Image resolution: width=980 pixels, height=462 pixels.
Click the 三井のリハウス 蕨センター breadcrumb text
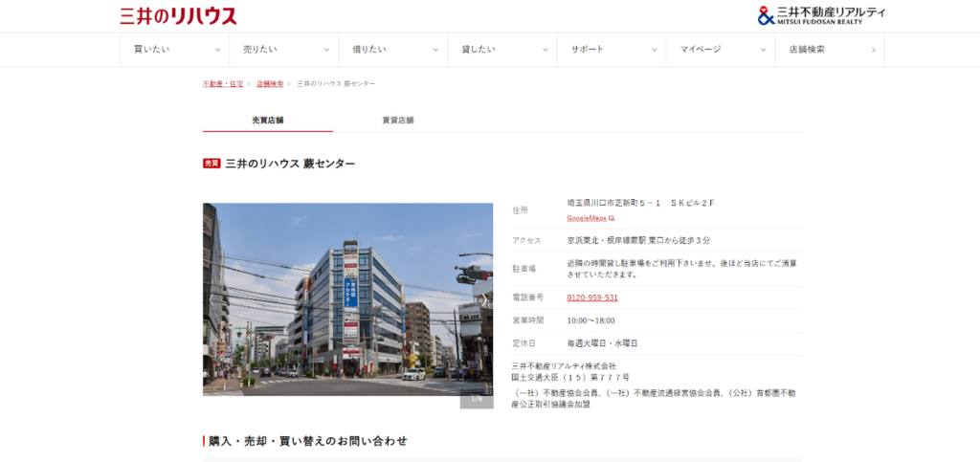click(336, 83)
